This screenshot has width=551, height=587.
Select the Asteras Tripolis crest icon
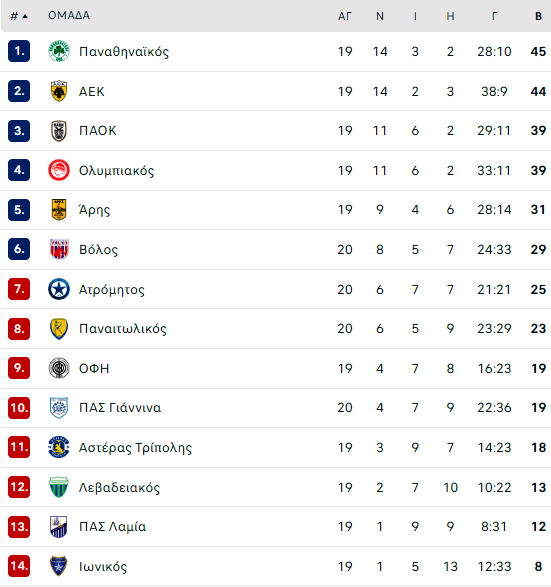59,447
